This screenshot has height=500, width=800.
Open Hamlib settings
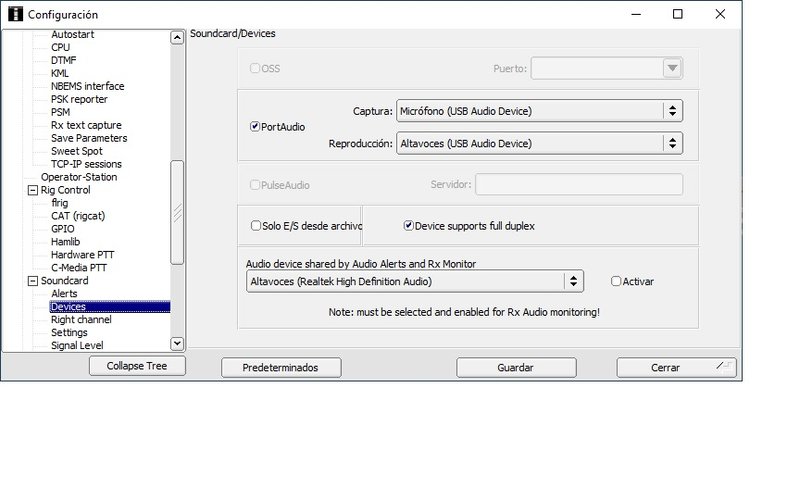coord(65,242)
